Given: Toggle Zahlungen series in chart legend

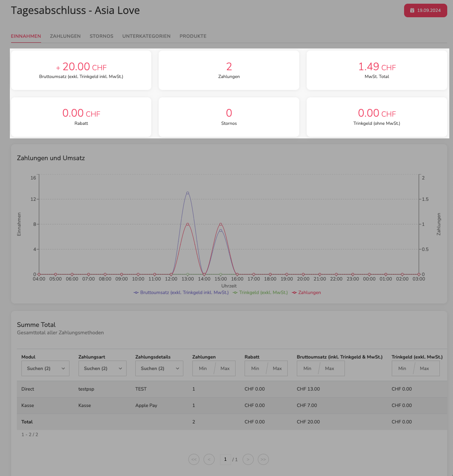Looking at the screenshot, I should click(306, 292).
